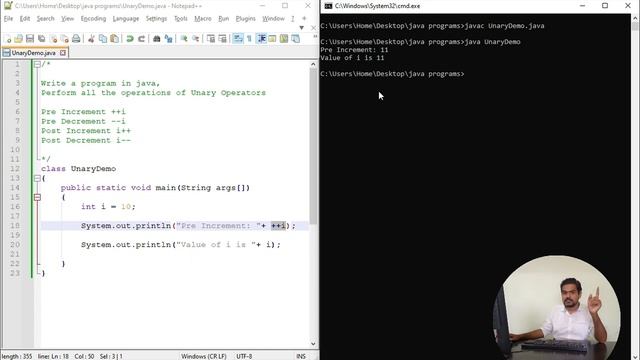
Task: Click status bar 'length : 355' entry
Action: click(16, 356)
